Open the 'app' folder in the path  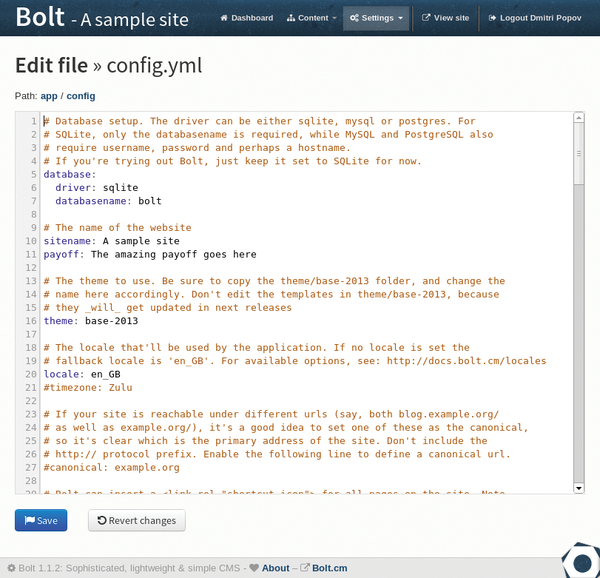point(49,96)
